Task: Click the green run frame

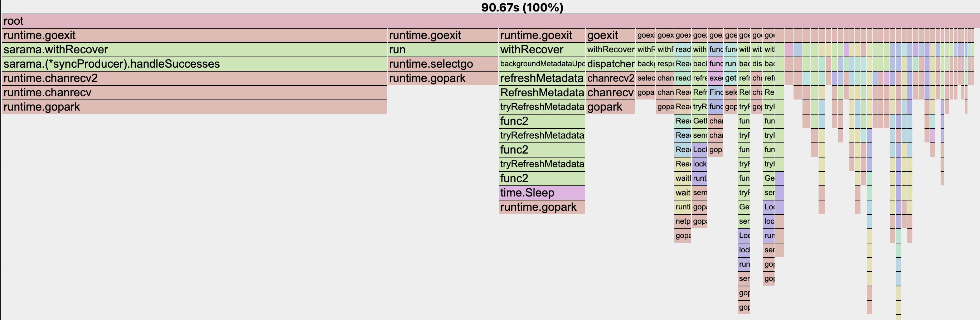Action: pos(442,49)
